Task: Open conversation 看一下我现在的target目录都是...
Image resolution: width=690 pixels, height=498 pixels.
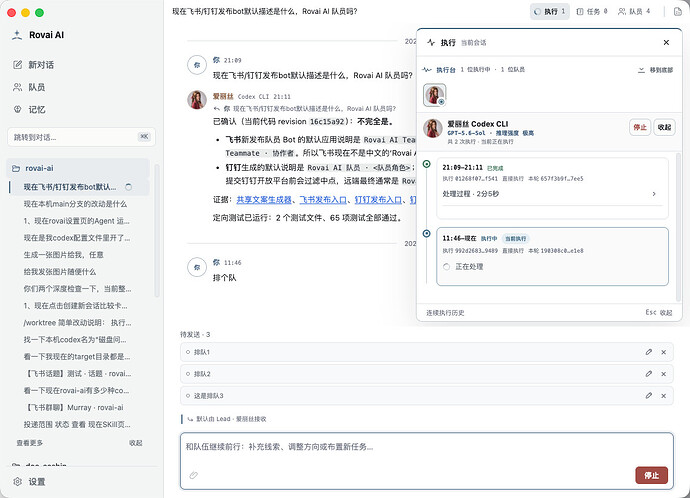Action: [77, 357]
